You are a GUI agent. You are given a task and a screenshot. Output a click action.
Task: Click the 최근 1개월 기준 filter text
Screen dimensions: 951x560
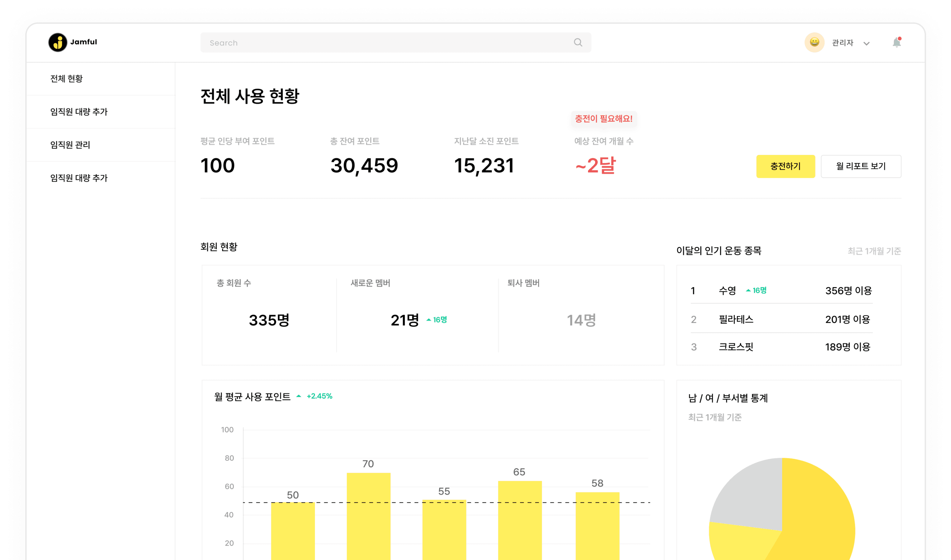(x=874, y=251)
